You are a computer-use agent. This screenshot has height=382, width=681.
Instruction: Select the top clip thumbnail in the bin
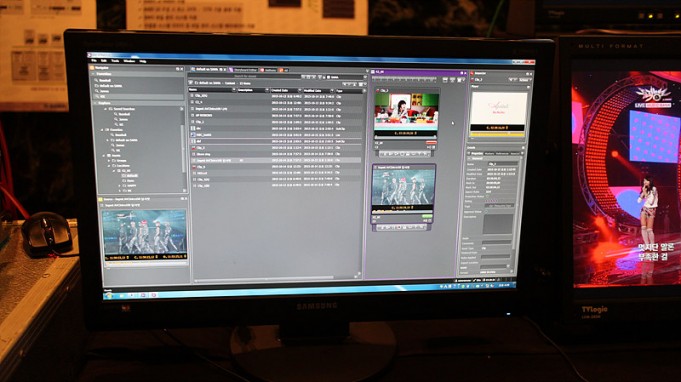407,112
